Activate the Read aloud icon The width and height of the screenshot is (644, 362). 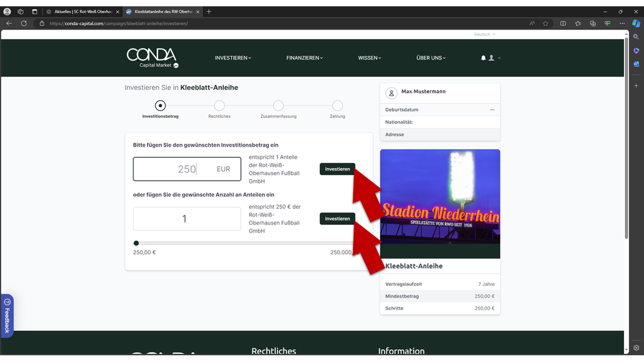pyautogui.click(x=532, y=24)
